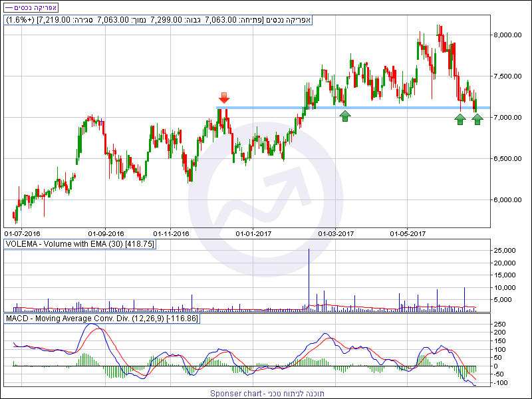Click the 150 MACD axis value
The height and width of the screenshot is (399, 532).
(x=499, y=341)
